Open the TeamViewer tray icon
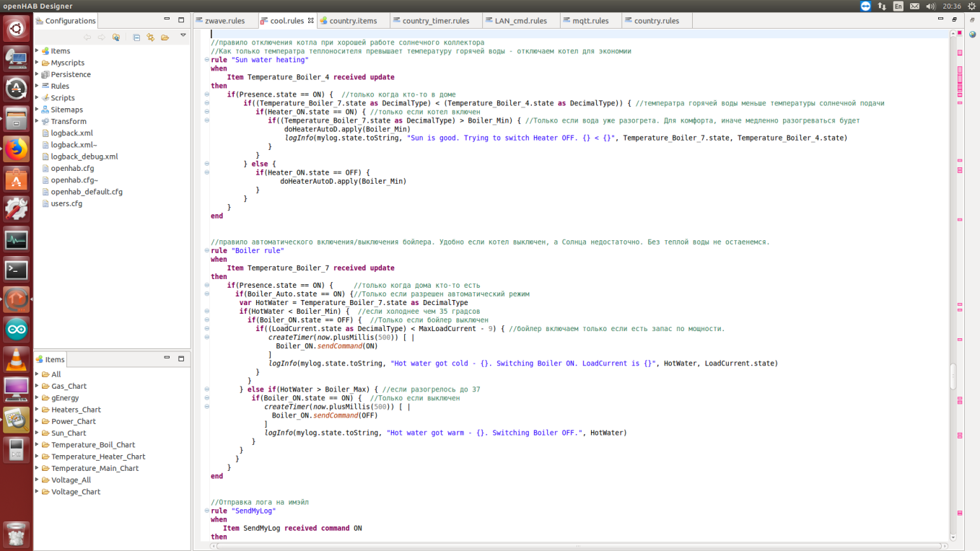The height and width of the screenshot is (551, 980). pyautogui.click(x=865, y=6)
